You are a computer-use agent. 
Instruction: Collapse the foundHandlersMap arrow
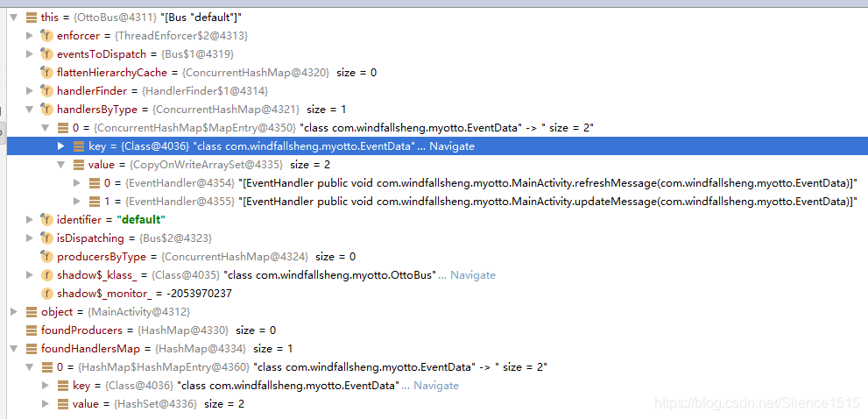coord(14,349)
